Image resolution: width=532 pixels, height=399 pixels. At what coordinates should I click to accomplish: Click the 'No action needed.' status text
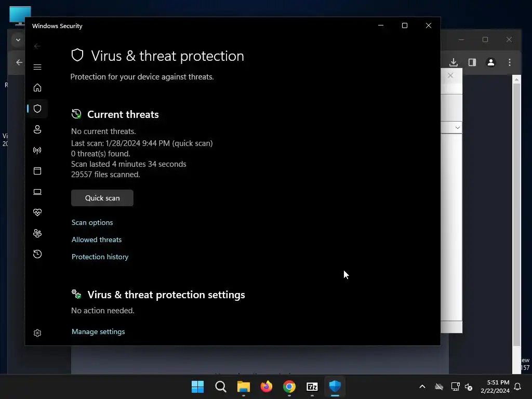tap(103, 311)
